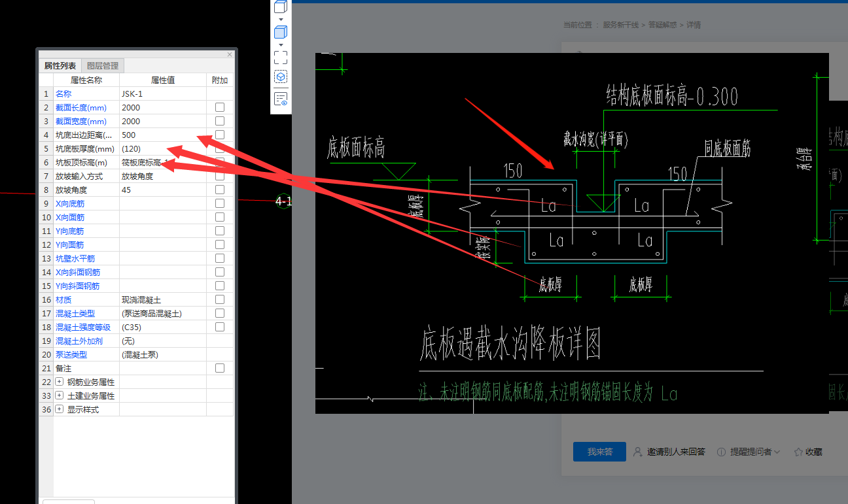Click the 收藏 star link

pos(808,452)
